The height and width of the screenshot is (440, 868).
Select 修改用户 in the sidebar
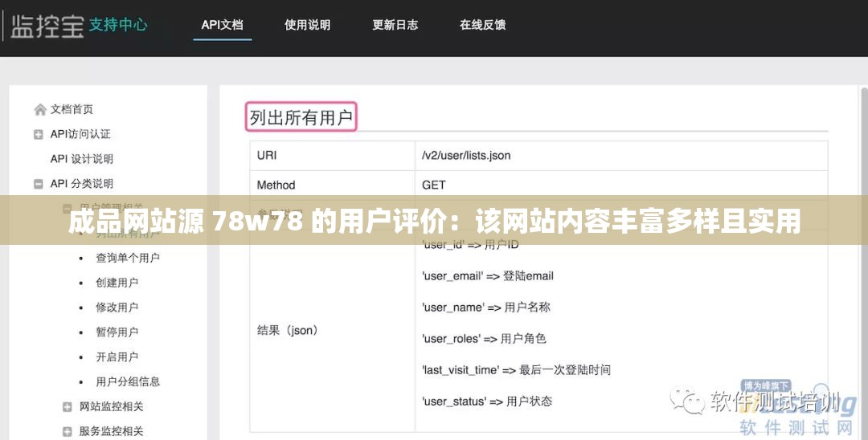click(117, 308)
